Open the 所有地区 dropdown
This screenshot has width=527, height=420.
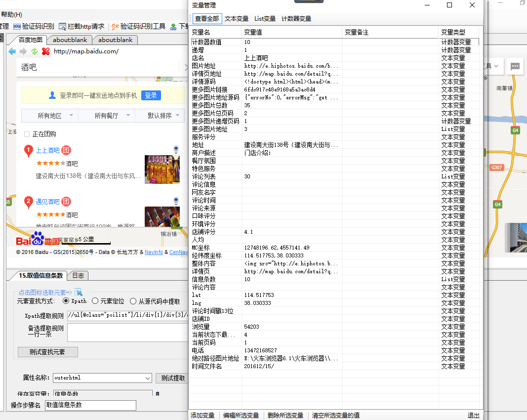pos(50,116)
